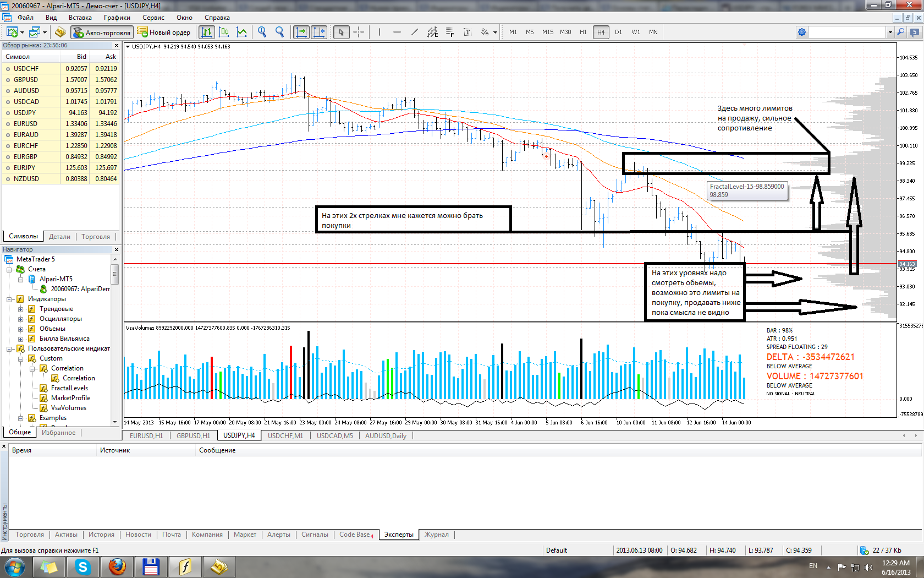Image resolution: width=924 pixels, height=578 pixels.
Task: Switch to Избранное tab in Navigator
Action: click(59, 433)
